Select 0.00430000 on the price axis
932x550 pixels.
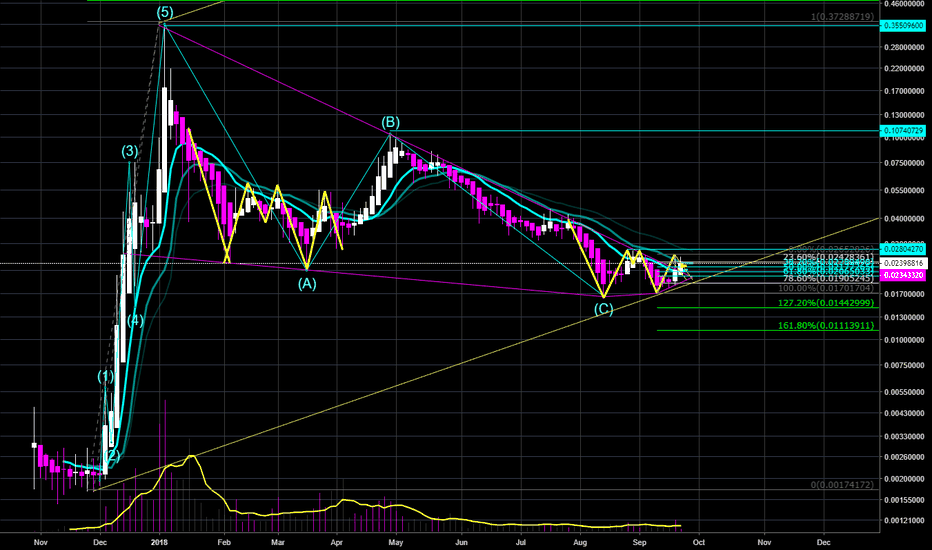click(905, 413)
